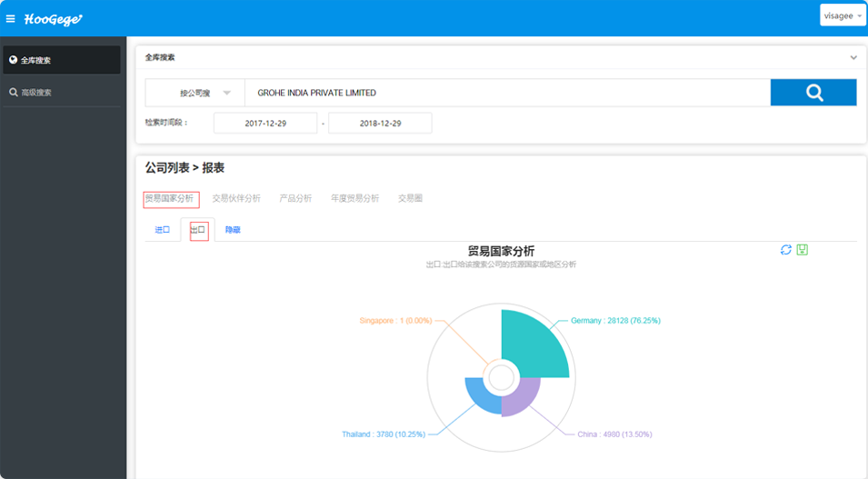Switch to the 交易伙伴分析 tab
Image resolution: width=868 pixels, height=479 pixels.
point(236,198)
